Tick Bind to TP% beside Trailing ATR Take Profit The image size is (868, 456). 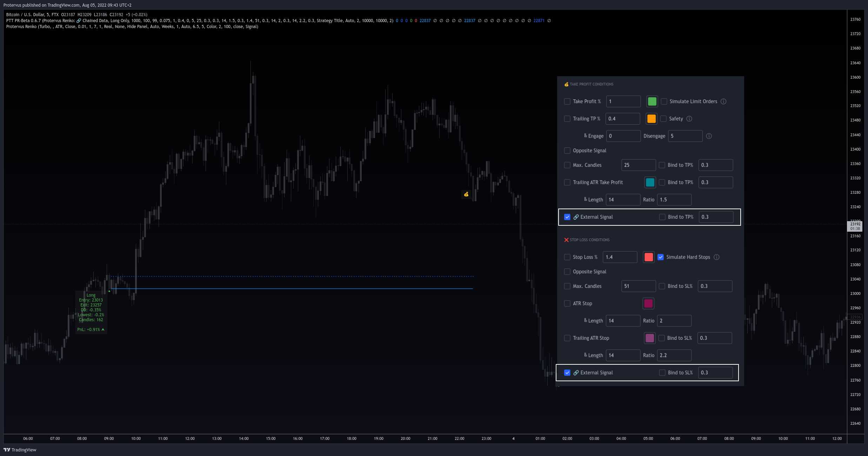pos(662,183)
